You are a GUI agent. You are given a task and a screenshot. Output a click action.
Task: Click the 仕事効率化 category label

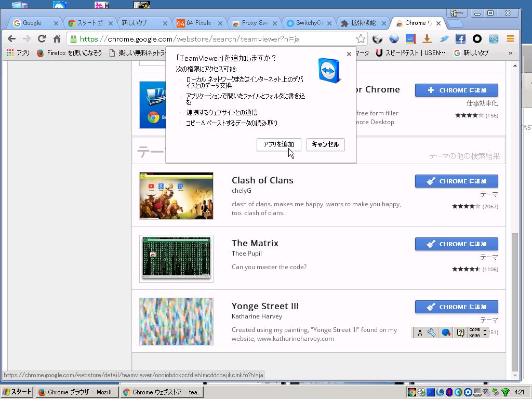click(x=482, y=103)
